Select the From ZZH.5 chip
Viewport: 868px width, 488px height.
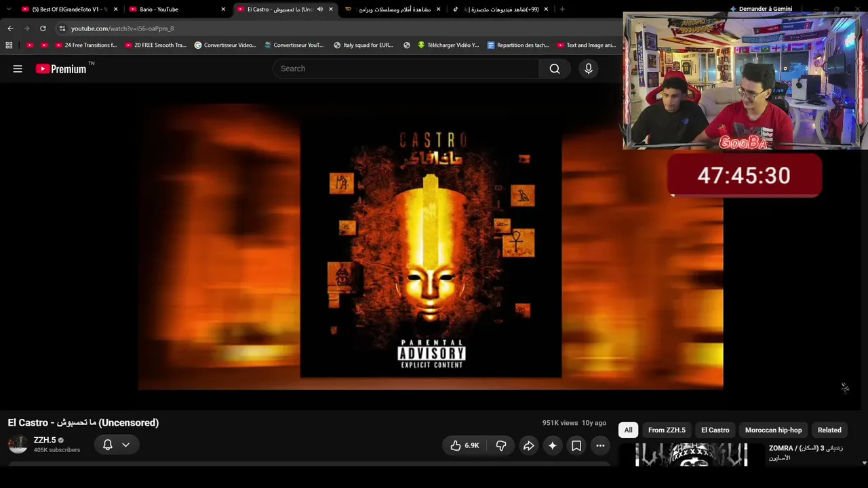[667, 430]
